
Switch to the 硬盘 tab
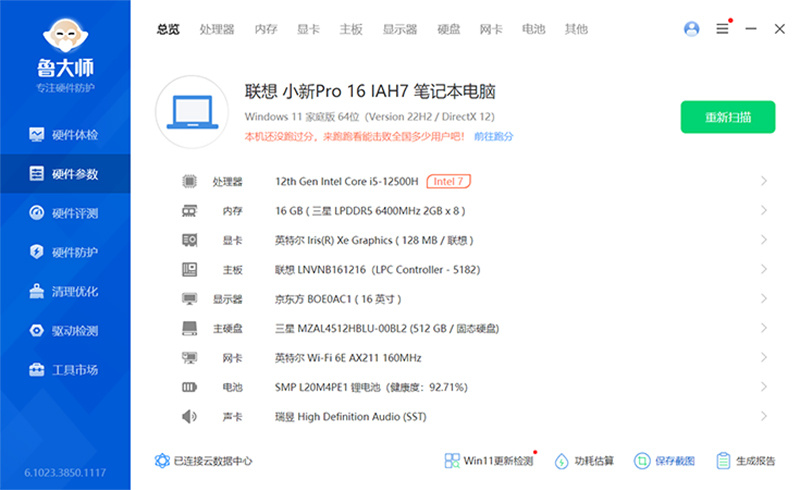[449, 30]
